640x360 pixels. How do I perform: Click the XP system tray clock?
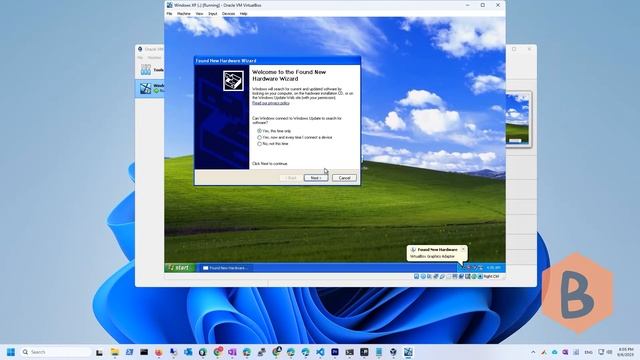pos(494,268)
